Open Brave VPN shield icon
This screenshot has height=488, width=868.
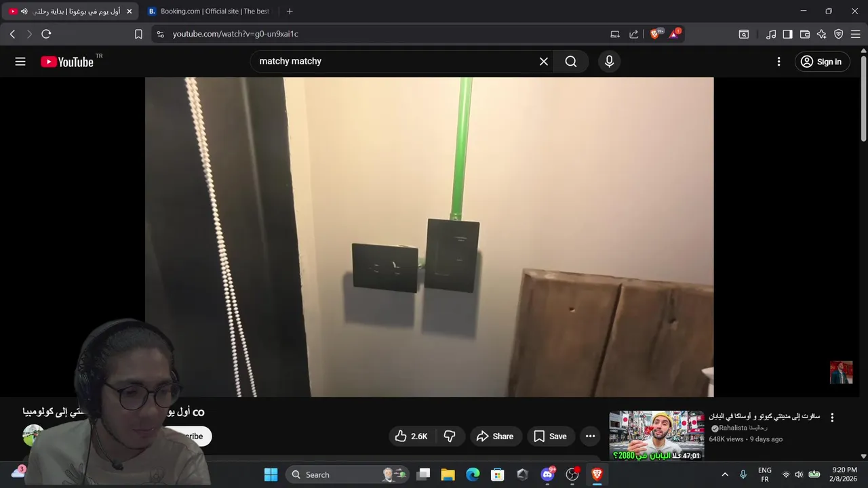(839, 34)
